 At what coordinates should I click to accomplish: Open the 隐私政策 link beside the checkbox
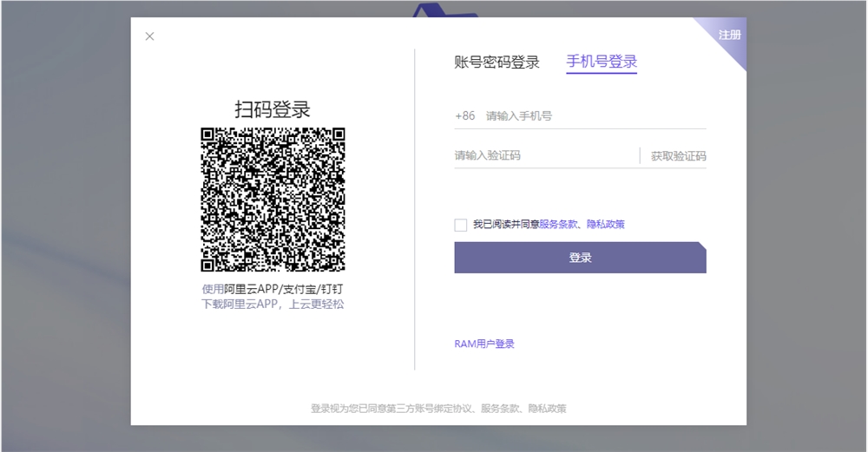(x=605, y=225)
